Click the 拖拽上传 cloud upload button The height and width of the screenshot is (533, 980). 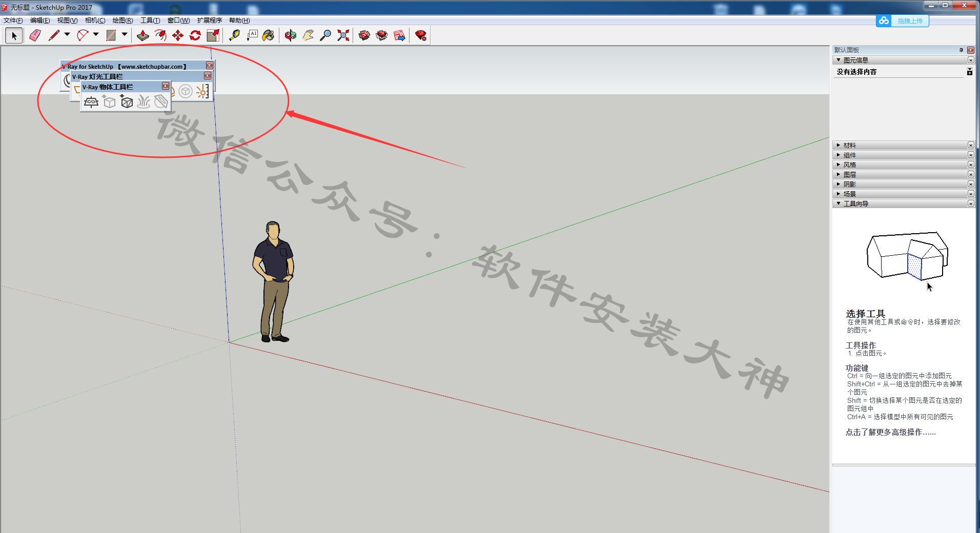[x=903, y=20]
